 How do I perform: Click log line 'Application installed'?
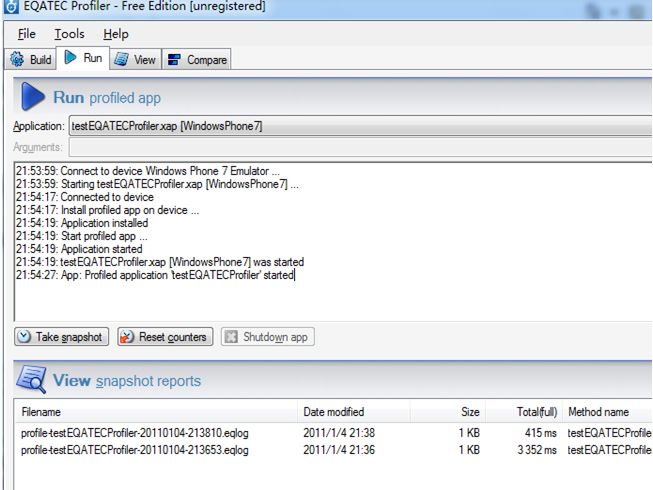click(x=82, y=223)
